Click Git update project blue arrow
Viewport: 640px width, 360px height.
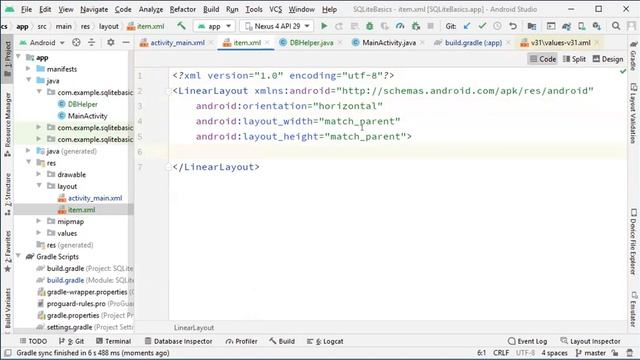pos(467,26)
